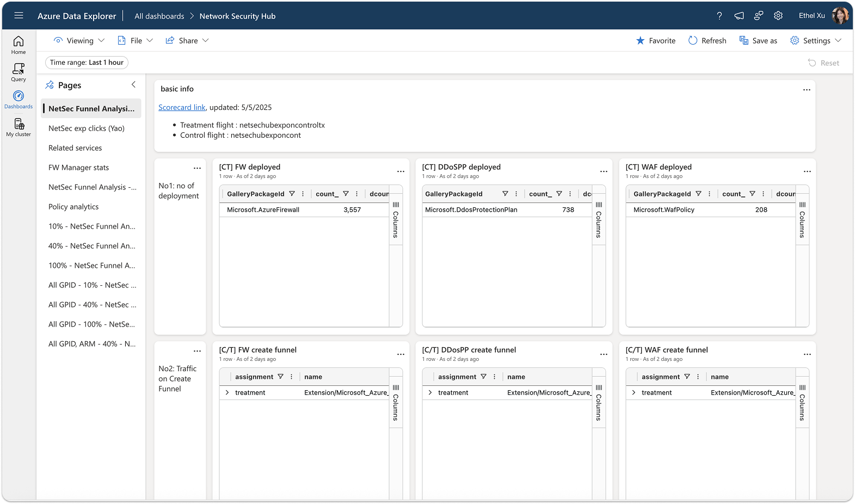Filter count_ column in DDoSPP deployed table

(x=559, y=194)
